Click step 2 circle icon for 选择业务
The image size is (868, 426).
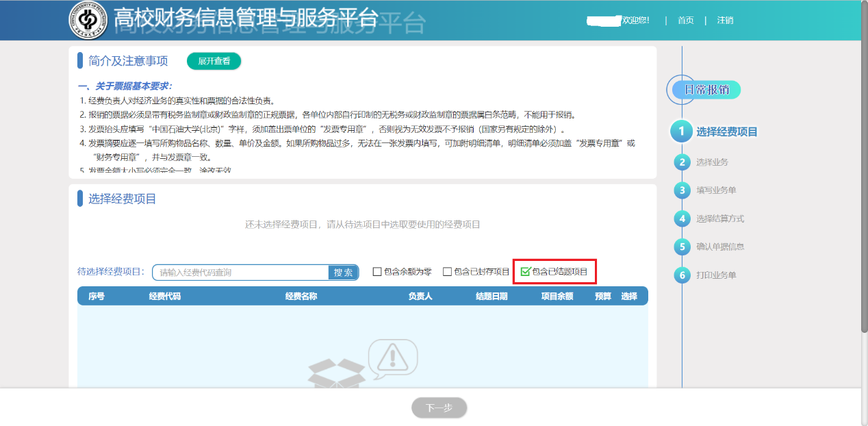coord(681,162)
